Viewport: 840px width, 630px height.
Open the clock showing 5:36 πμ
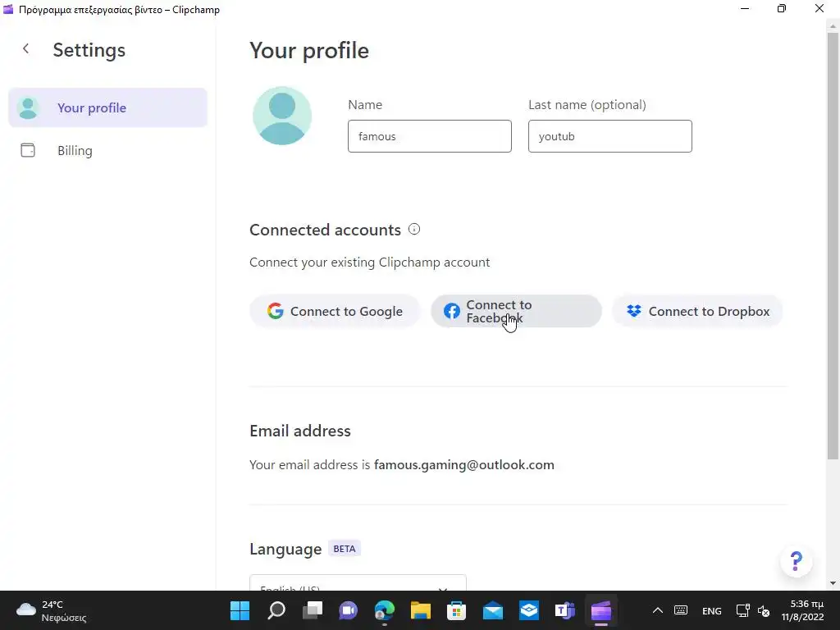802,610
